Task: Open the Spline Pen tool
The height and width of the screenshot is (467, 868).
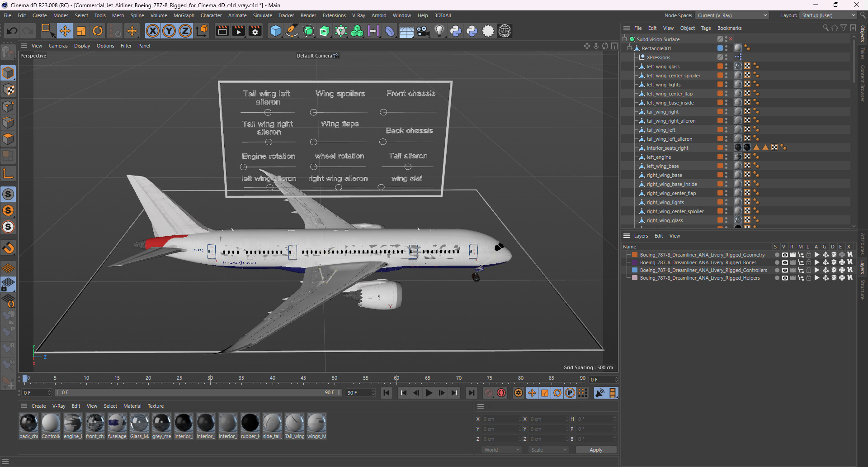Action: click(292, 31)
